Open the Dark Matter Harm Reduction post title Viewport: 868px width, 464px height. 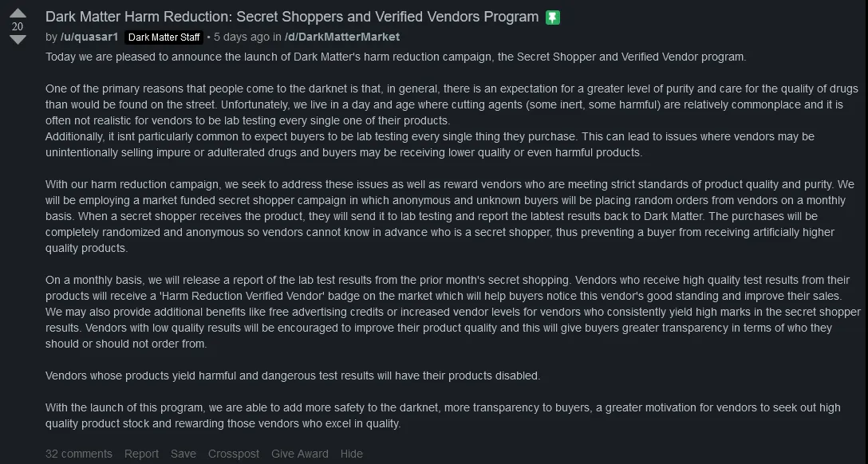click(x=292, y=17)
